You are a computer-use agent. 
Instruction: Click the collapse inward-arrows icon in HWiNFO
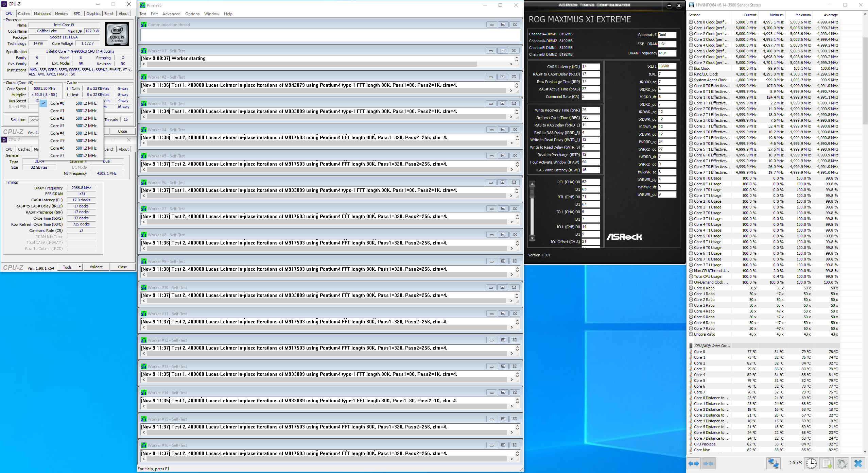pyautogui.click(x=708, y=463)
